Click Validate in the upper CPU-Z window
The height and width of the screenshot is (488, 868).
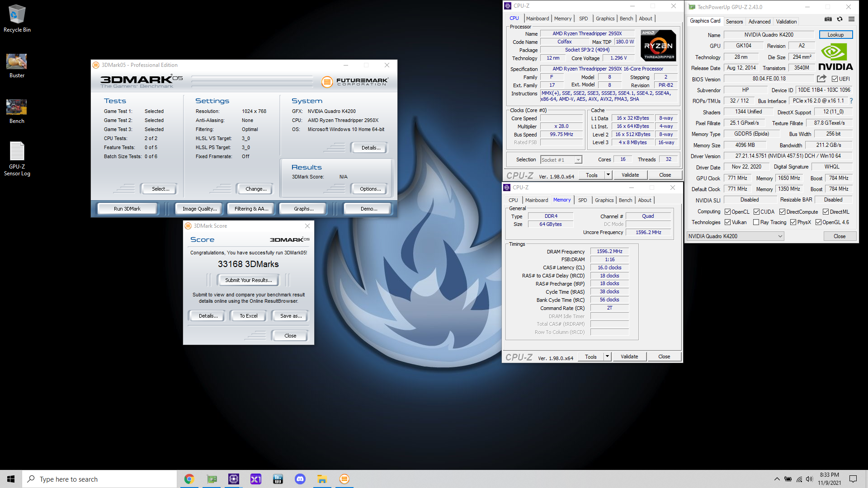(x=630, y=175)
